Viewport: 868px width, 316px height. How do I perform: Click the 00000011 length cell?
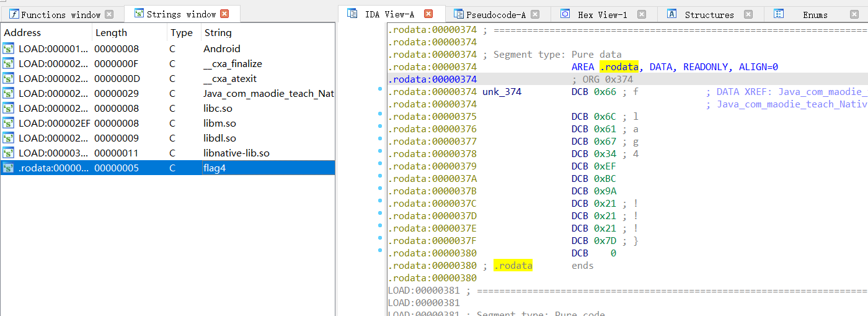click(117, 153)
